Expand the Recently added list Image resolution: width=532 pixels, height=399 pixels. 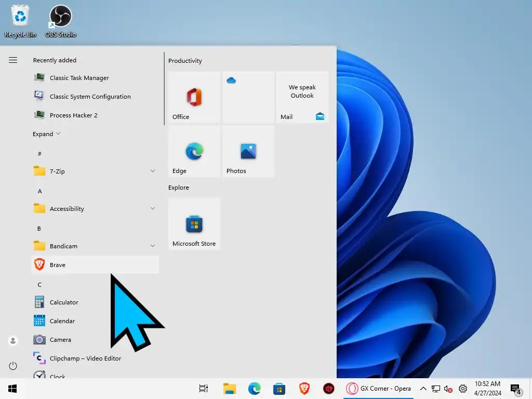(46, 134)
